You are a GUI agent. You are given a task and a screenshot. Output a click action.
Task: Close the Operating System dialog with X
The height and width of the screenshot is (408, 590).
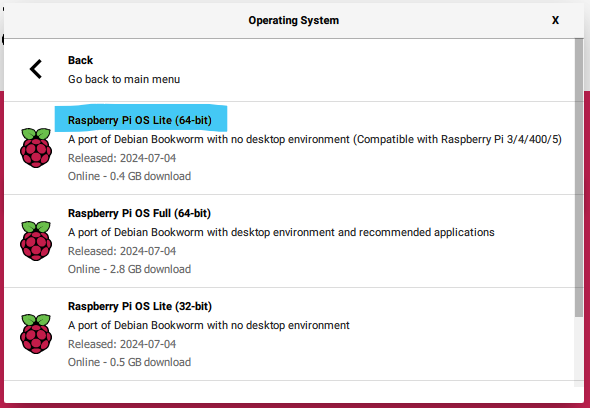tap(555, 20)
